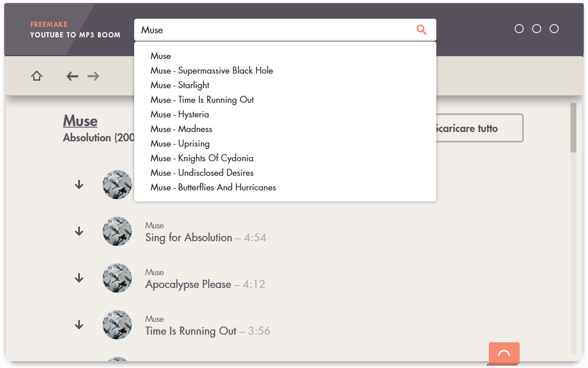Select suggestion Muse - Undisclosed Desires

point(202,173)
